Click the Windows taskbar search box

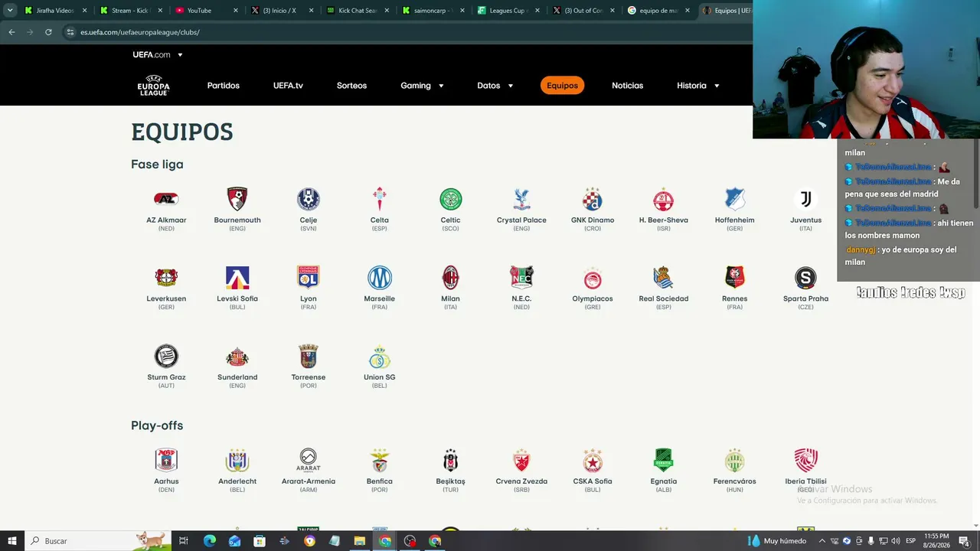(98, 541)
